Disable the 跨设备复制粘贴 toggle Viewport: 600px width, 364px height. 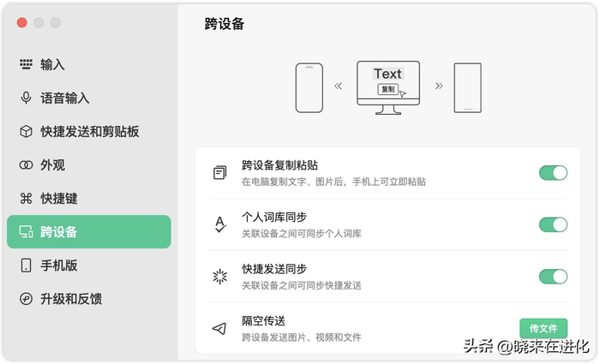point(553,173)
